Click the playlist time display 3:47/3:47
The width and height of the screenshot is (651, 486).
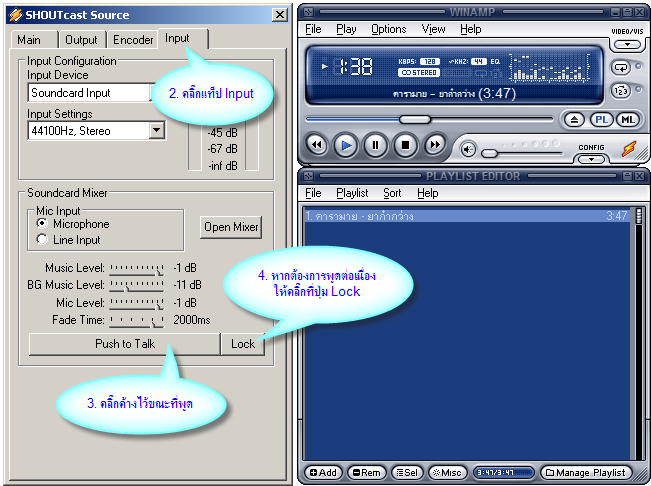(503, 472)
